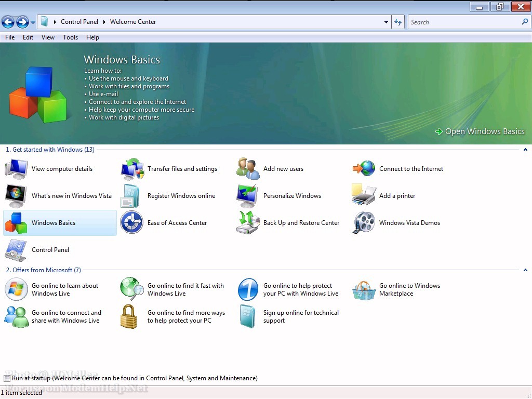Open the Tools menu
Image resolution: width=532 pixels, height=399 pixels.
70,37
